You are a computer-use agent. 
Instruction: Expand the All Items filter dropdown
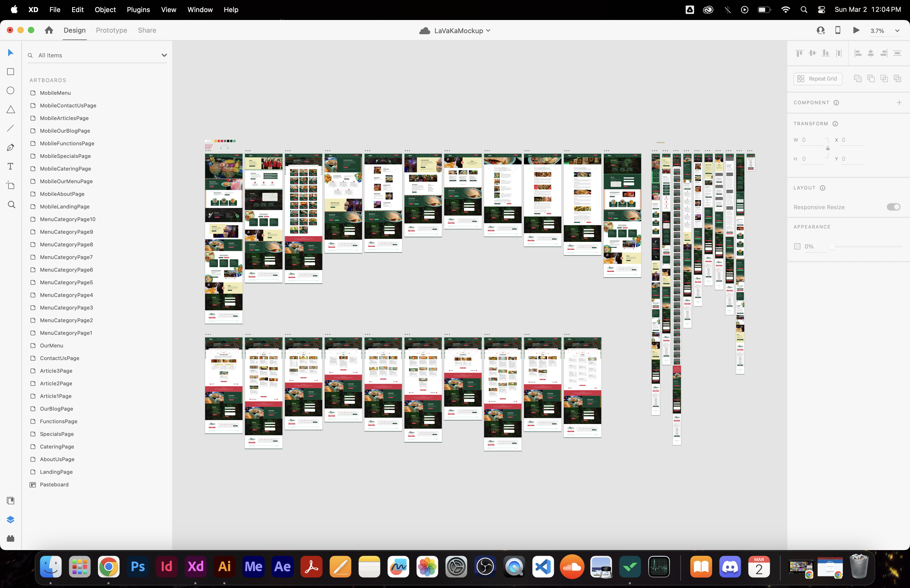coord(164,55)
